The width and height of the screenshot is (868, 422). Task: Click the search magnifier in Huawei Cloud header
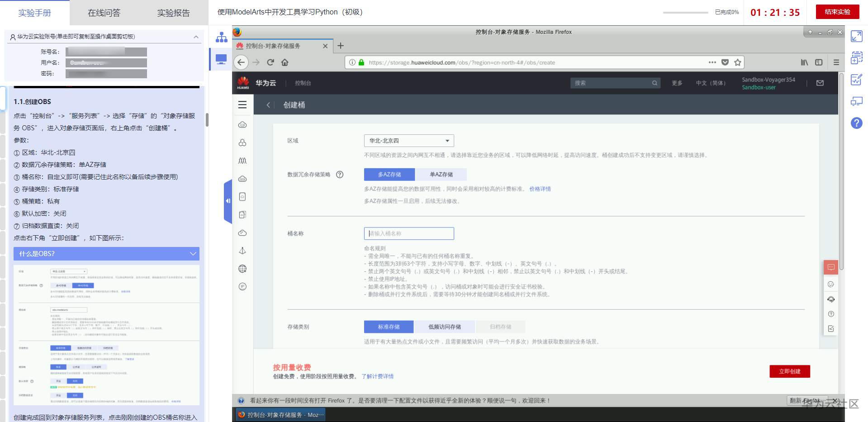(655, 83)
